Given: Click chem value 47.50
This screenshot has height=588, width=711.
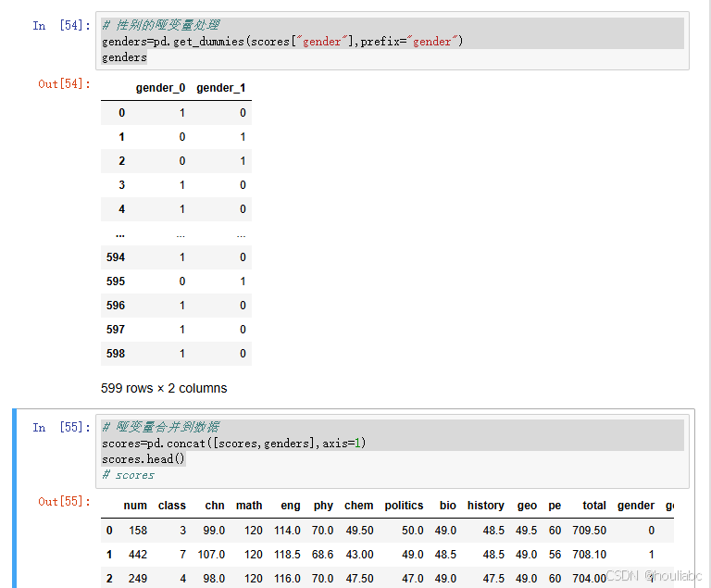Looking at the screenshot, I should (x=359, y=578).
